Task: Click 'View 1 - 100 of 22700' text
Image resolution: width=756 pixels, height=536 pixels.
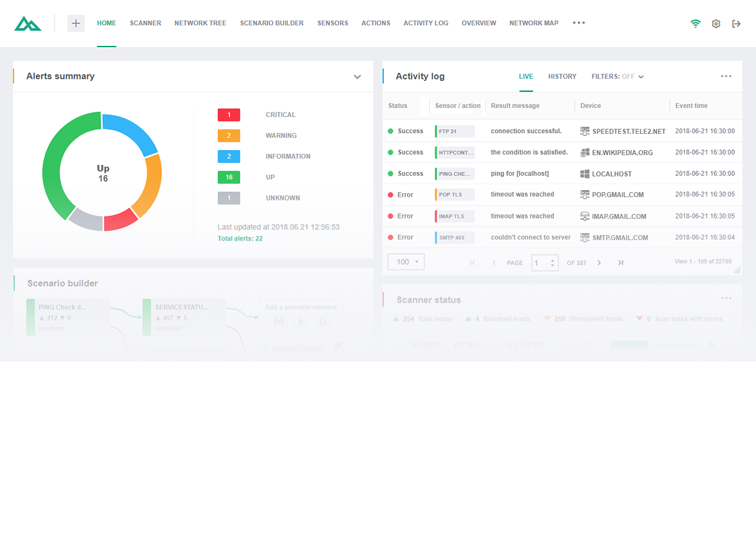Action: point(703,261)
